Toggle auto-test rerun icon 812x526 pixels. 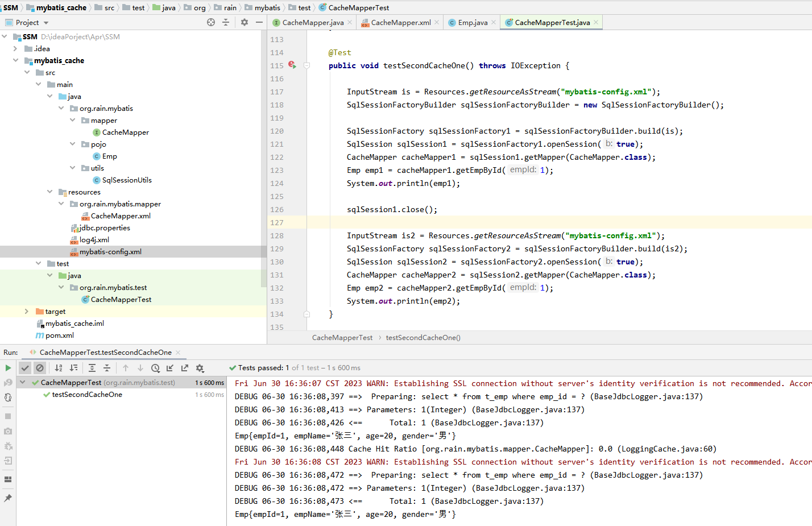[8, 397]
